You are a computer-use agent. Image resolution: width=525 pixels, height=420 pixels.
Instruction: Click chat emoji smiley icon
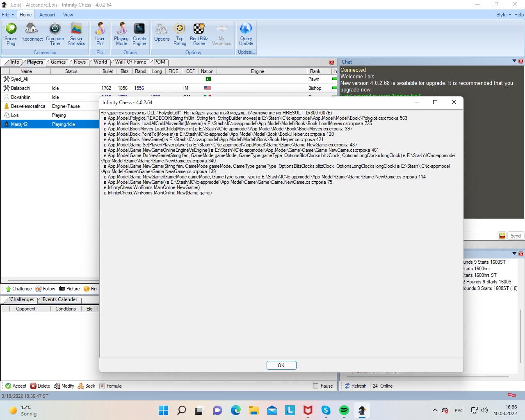click(x=502, y=235)
